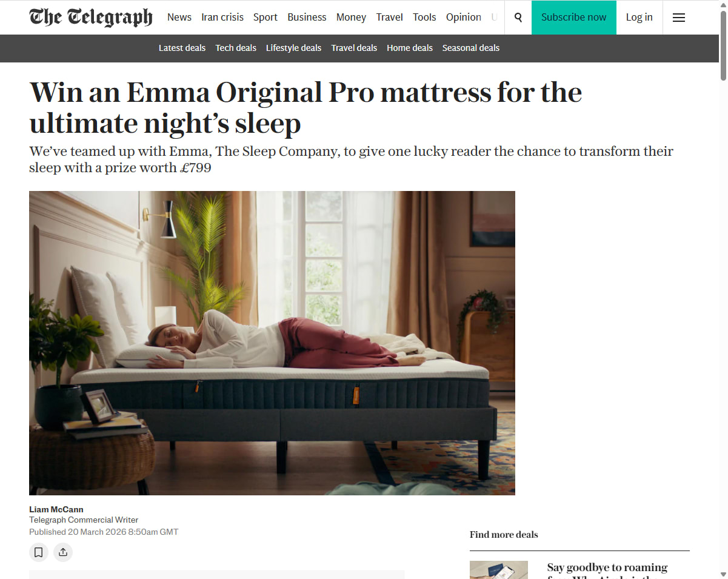Image resolution: width=728 pixels, height=579 pixels.
Task: Click the Emma mattress hero image
Action: point(272,343)
